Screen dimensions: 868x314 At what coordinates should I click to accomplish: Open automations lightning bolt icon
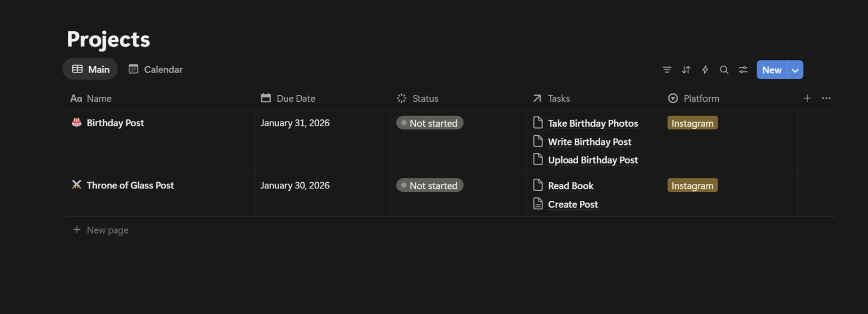point(705,70)
